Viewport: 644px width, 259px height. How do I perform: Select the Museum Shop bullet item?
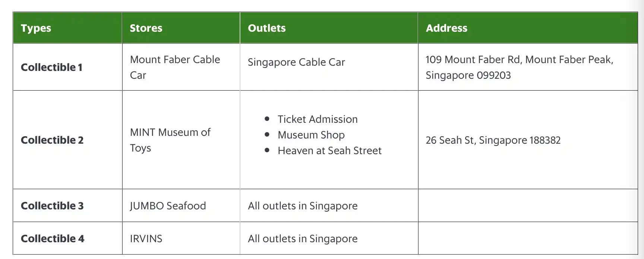click(x=311, y=135)
